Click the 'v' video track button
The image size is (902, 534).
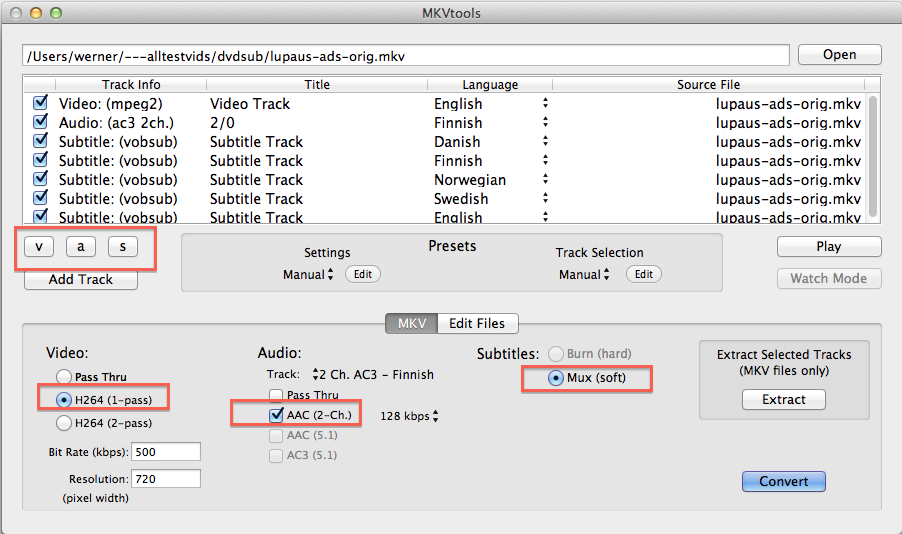(x=39, y=247)
